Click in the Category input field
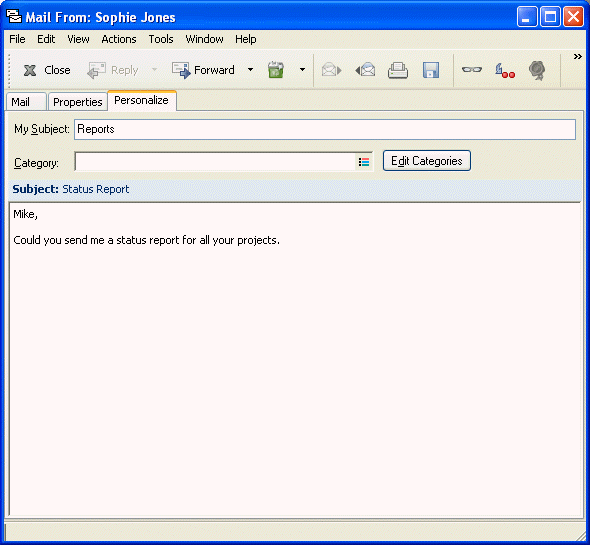Viewport: 590px width, 545px height. [215, 162]
